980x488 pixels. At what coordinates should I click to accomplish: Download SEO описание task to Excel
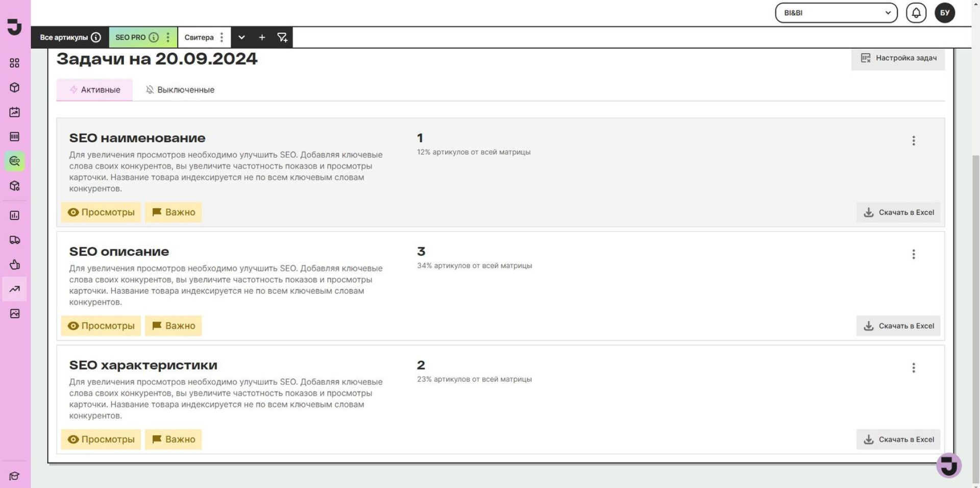[x=898, y=326]
